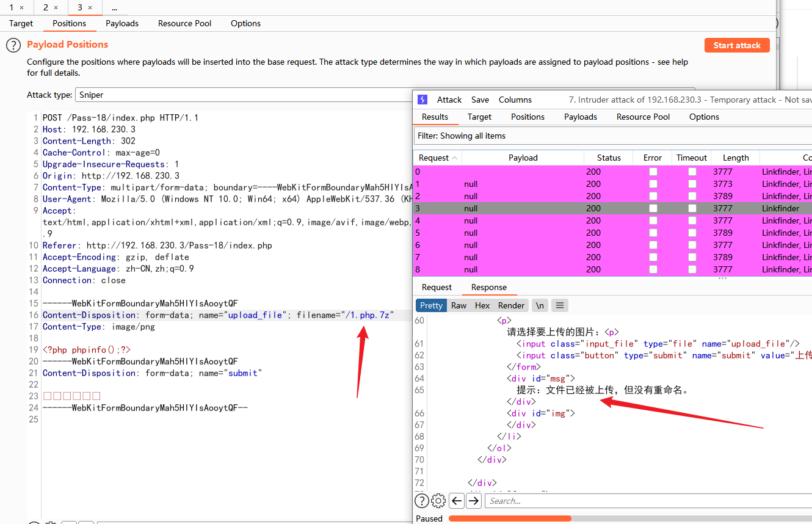Switch response view to Render

tap(511, 305)
